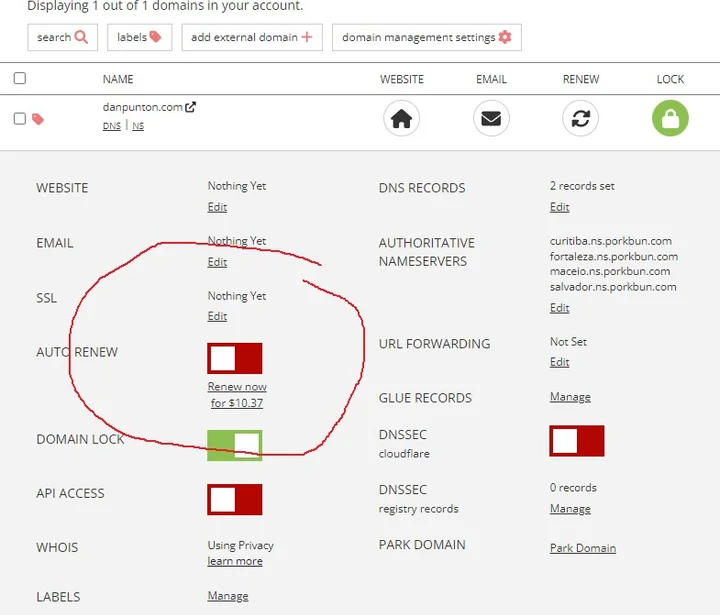Click Edit under DNS Records

(x=559, y=207)
